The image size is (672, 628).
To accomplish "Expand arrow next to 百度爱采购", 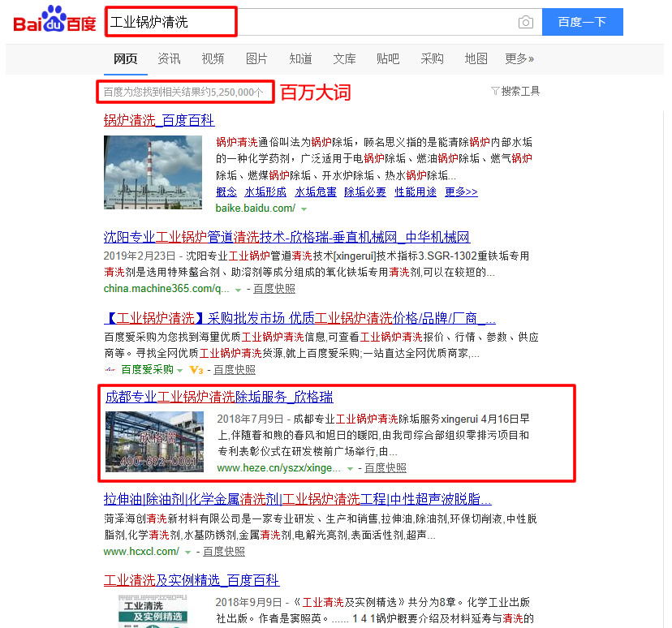I will [180, 371].
